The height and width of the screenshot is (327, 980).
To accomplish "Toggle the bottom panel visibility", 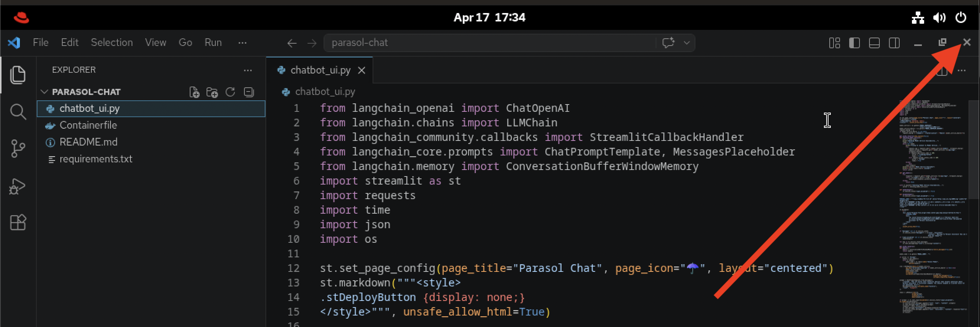I will coord(874,43).
